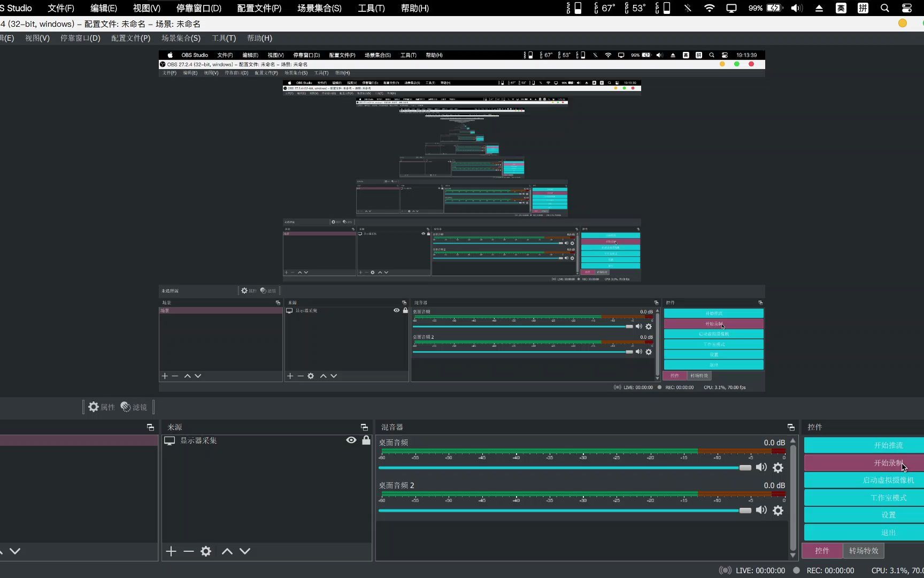Toggle visibility of 显示器采集 source
924x578 pixels.
[351, 440]
